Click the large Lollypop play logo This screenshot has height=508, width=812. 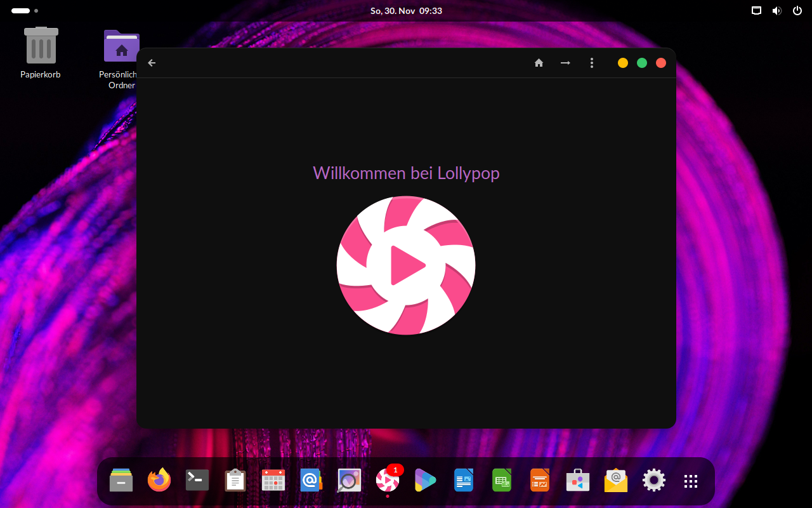point(406,265)
